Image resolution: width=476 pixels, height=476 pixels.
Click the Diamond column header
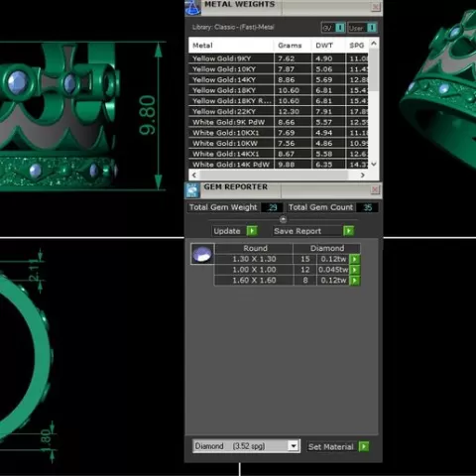point(327,248)
